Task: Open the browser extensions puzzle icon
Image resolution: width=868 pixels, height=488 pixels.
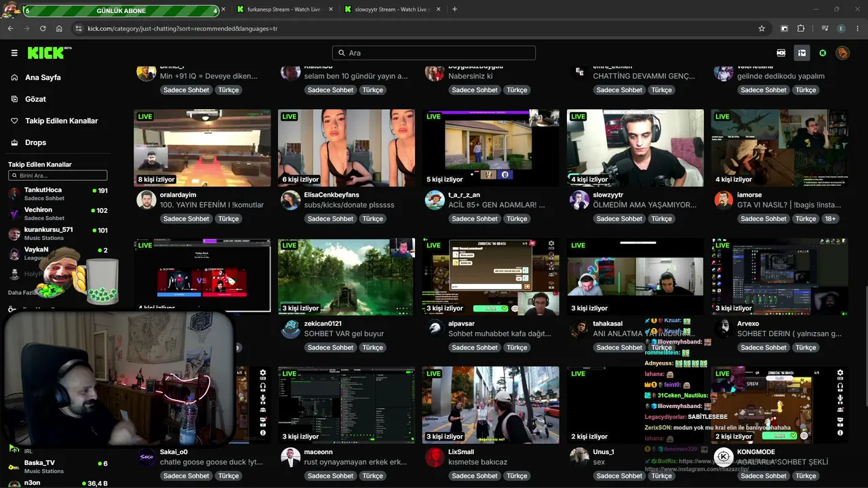Action: click(x=801, y=28)
